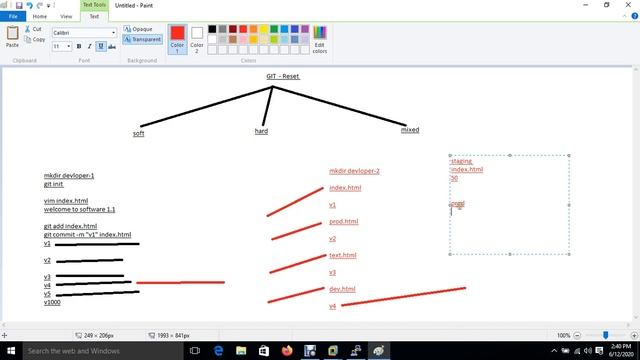Open File Explorer from the taskbar
This screenshot has width=640, height=360.
point(241,351)
